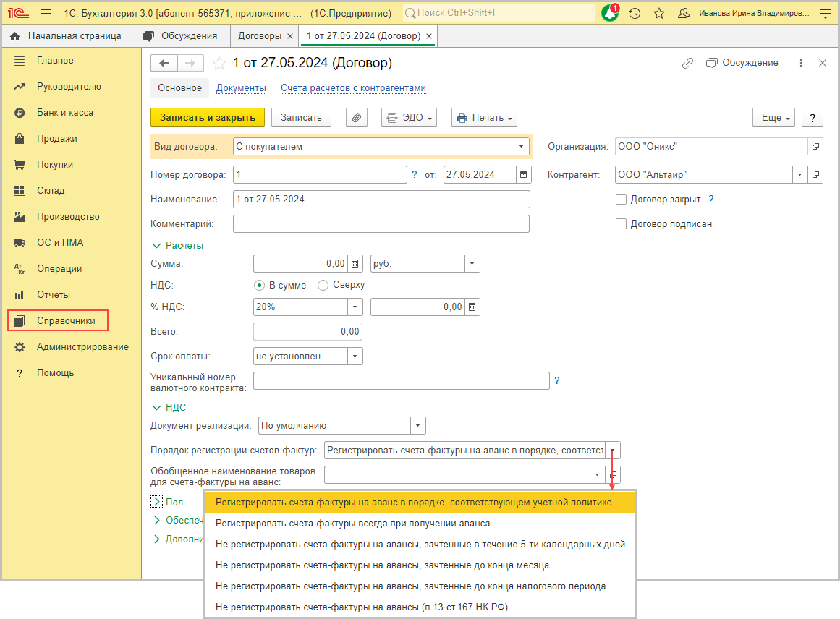This screenshot has width=840, height=619.
Task: Open Контрагент record icon
Action: point(815,174)
